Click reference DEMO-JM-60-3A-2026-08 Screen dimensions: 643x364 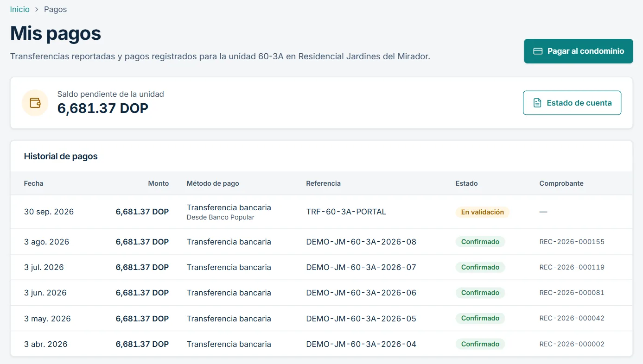[361, 242]
